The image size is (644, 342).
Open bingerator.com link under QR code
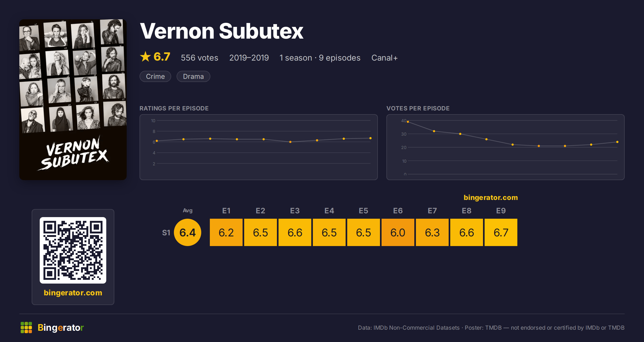click(73, 293)
